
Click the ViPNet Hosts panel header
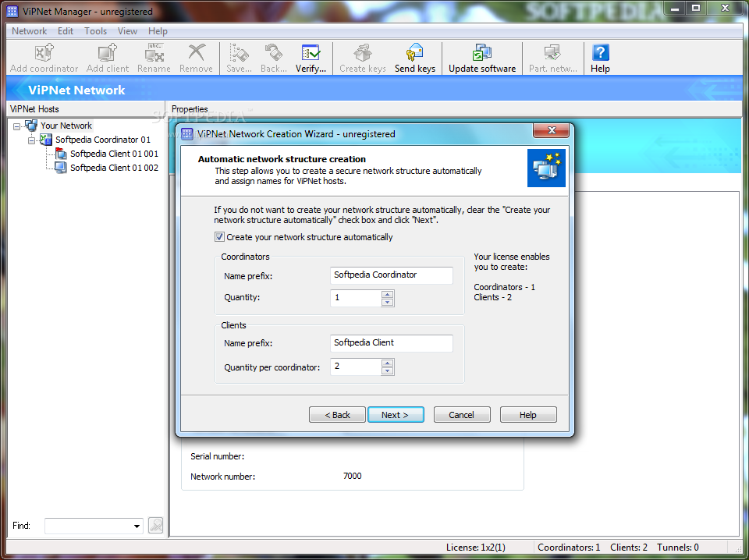point(86,109)
